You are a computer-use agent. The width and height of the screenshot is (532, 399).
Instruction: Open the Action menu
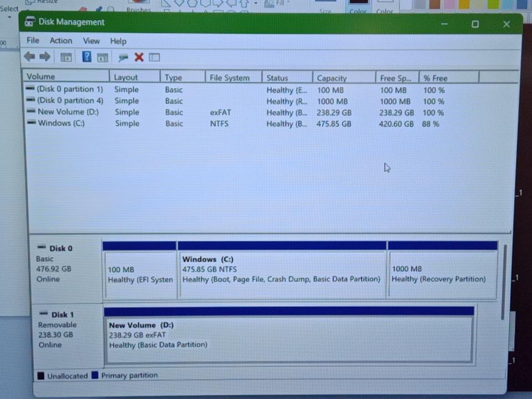coord(61,40)
